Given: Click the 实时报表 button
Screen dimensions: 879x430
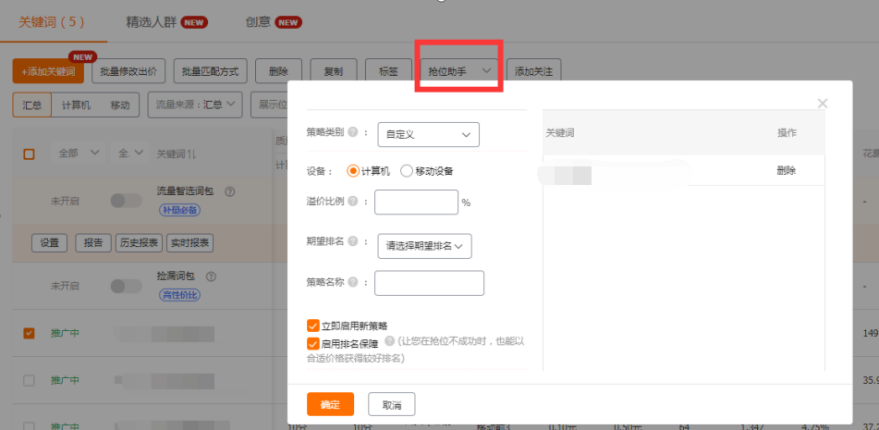Looking at the screenshot, I should pyautogui.click(x=190, y=243).
